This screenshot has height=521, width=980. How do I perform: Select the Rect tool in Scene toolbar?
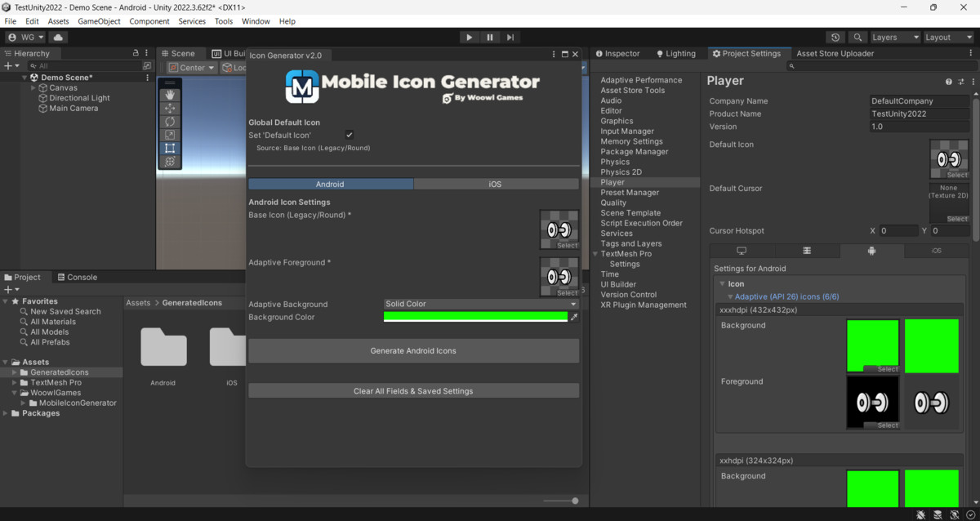pyautogui.click(x=170, y=148)
